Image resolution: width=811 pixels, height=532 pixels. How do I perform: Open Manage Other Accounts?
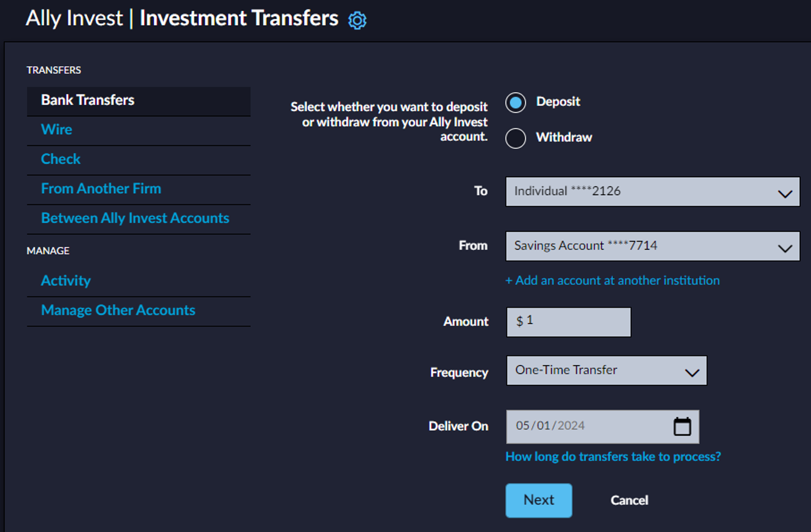tap(118, 310)
